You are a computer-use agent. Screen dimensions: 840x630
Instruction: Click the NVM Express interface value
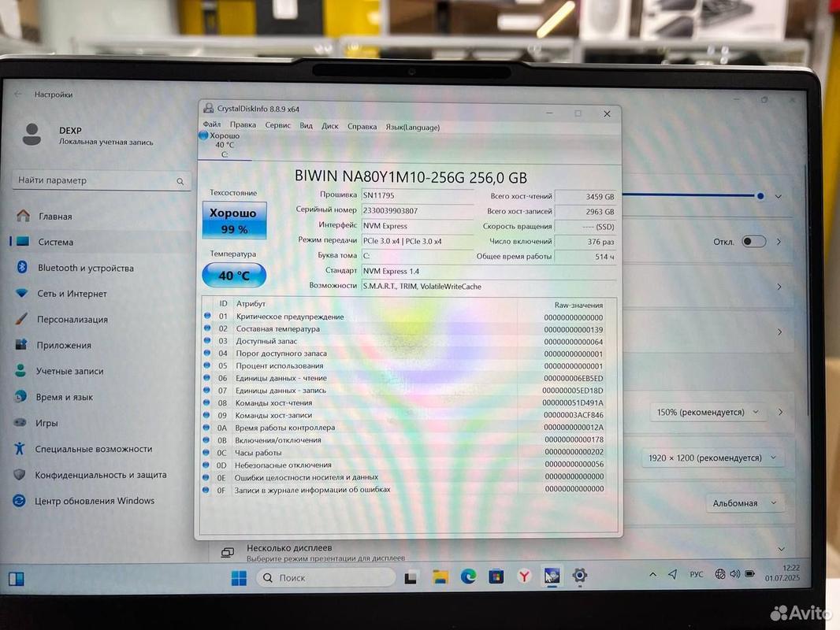click(418, 226)
